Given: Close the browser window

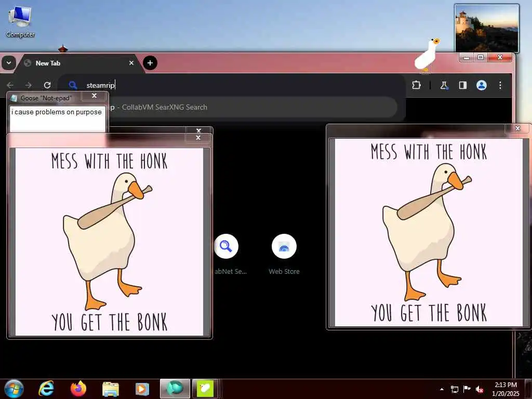Looking at the screenshot, I should pyautogui.click(x=500, y=57).
